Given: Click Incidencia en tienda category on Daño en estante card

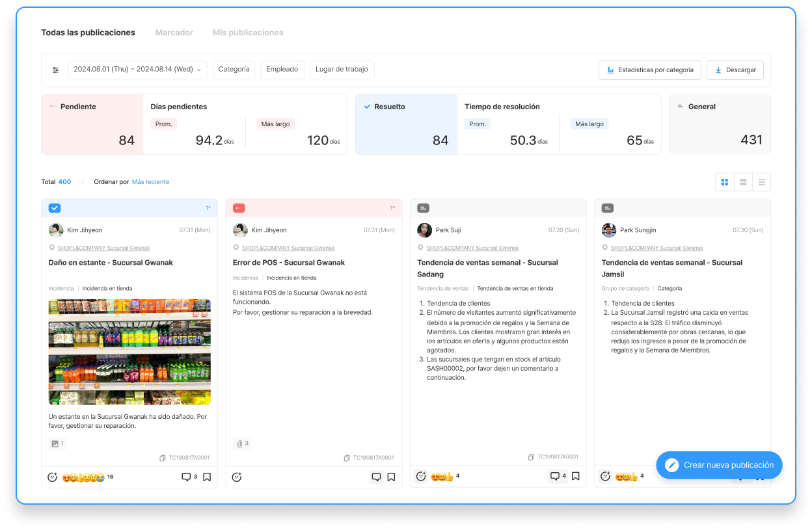Looking at the screenshot, I should [x=107, y=288].
